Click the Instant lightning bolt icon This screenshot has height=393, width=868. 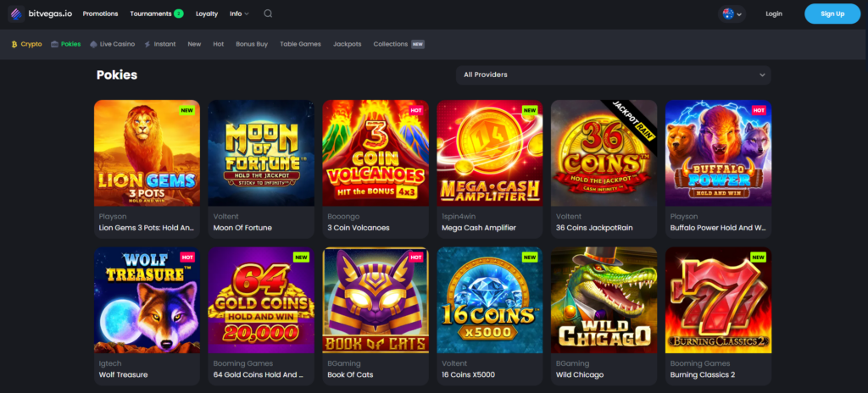pos(147,44)
